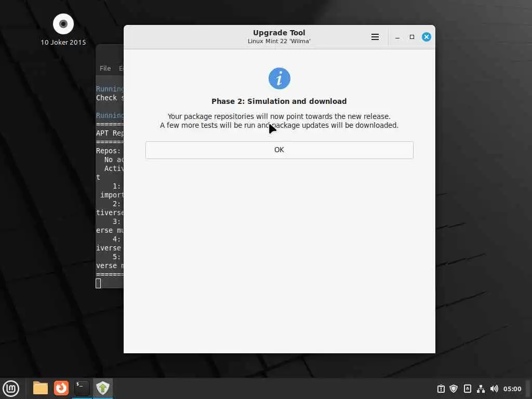The image size is (532, 399).
Task: Click the clipboard tray icon
Action: (x=441, y=389)
